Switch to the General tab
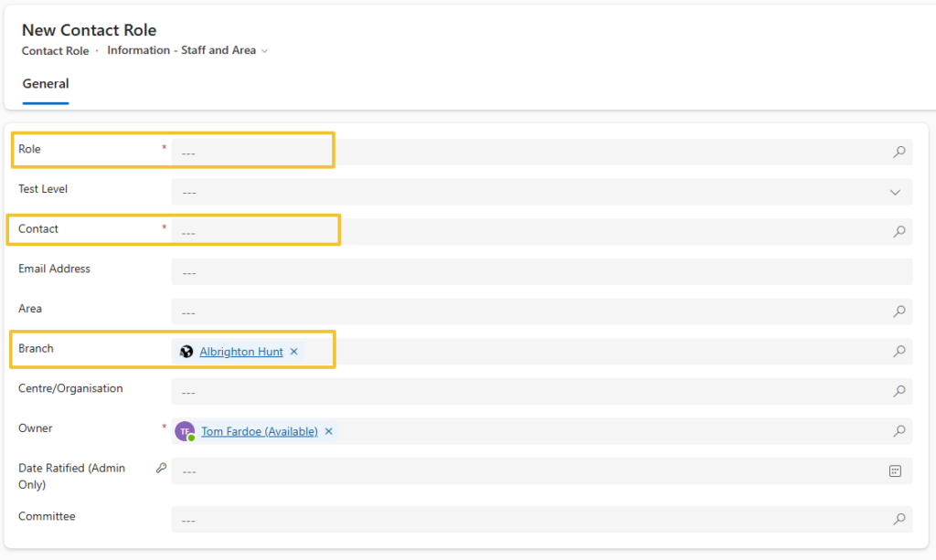936x560 pixels. click(x=46, y=84)
